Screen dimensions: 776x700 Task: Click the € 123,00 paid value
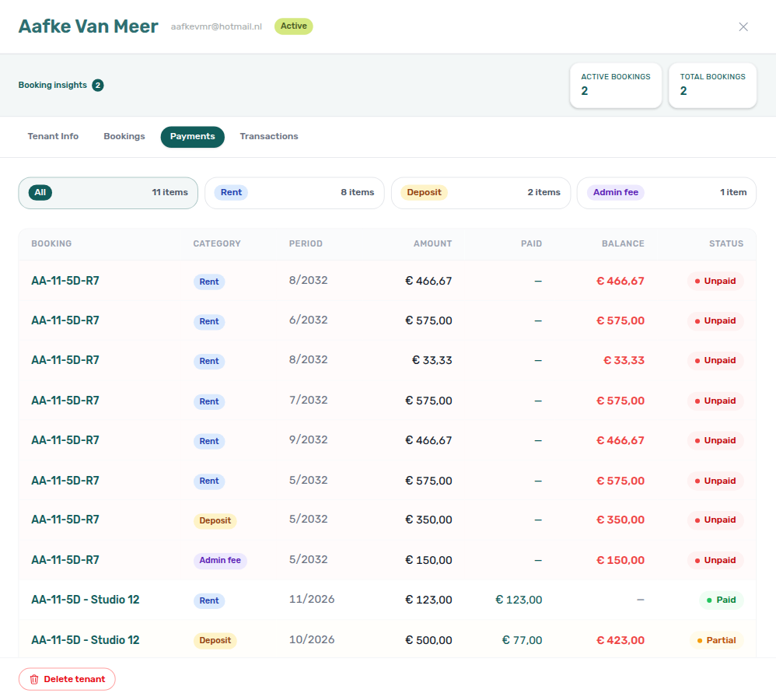(519, 600)
